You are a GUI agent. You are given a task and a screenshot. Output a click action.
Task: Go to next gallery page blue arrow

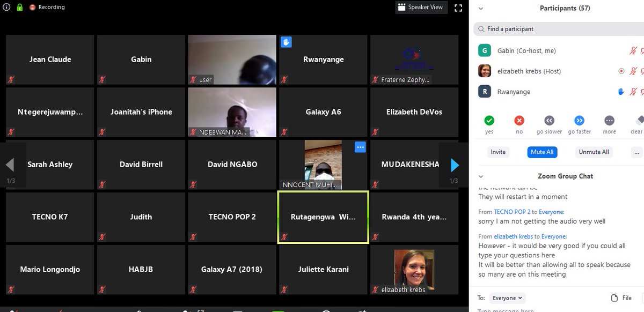tap(455, 165)
